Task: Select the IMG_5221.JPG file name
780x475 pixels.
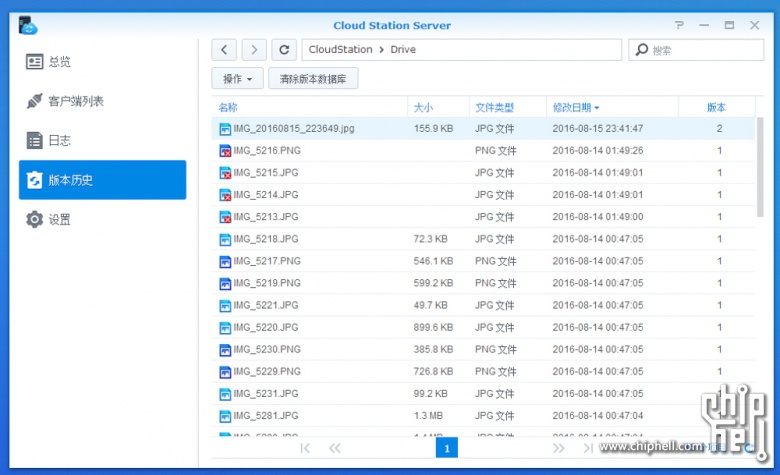Action: click(266, 305)
